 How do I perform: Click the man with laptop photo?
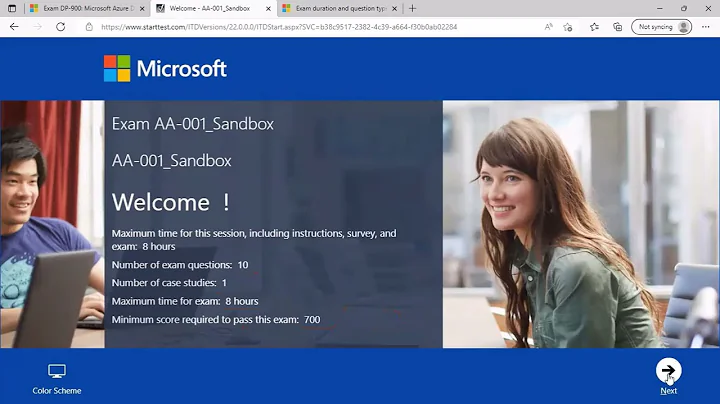point(52,224)
